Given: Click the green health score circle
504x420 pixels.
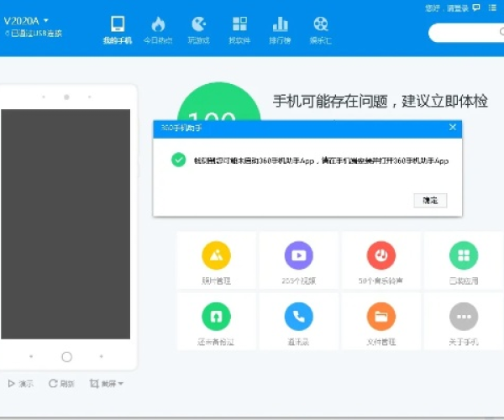Looking at the screenshot, I should (x=219, y=102).
